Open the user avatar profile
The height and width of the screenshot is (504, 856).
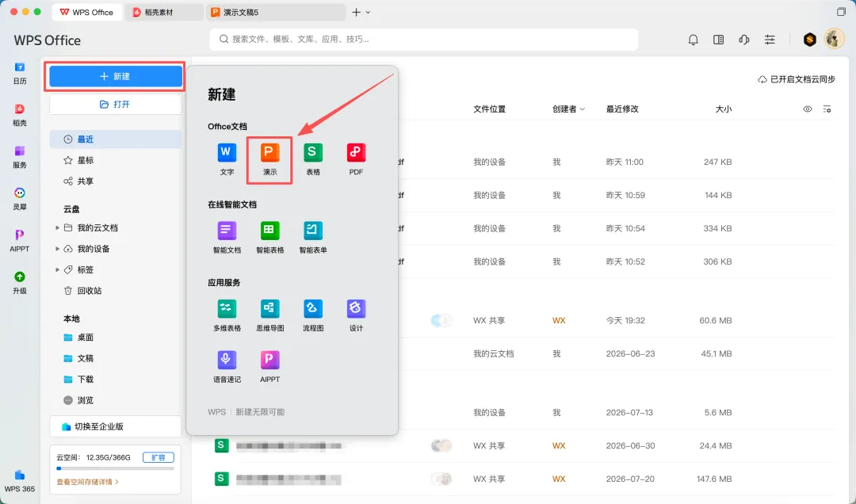point(834,39)
